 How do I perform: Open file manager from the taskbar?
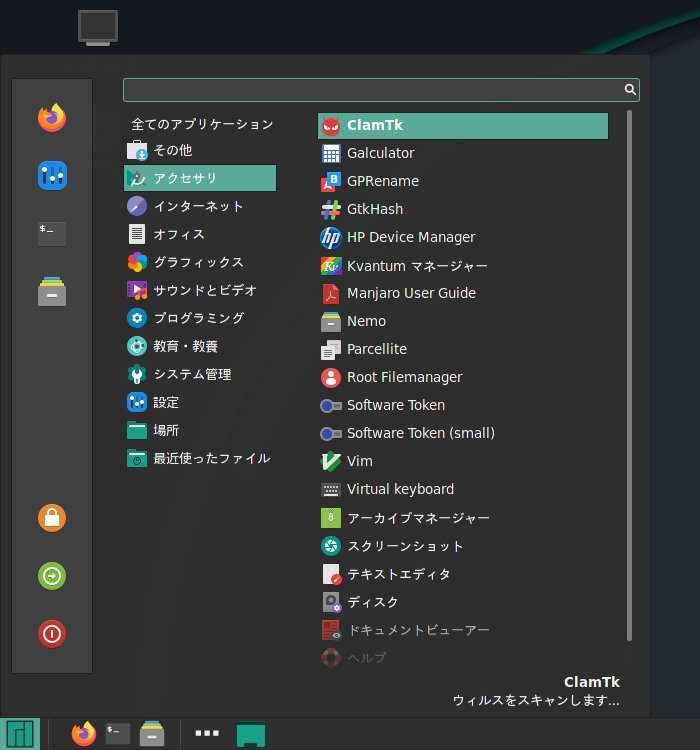point(152,734)
